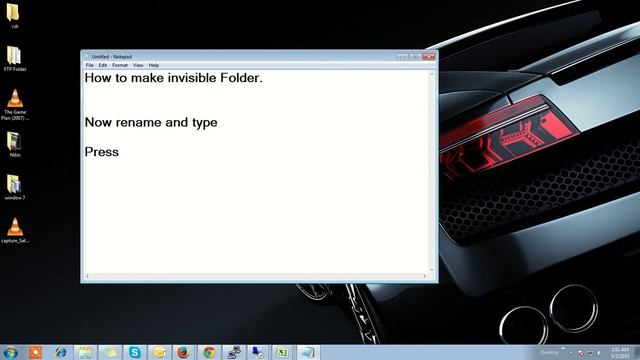Open the Format menu in Notepad
The height and width of the screenshot is (360, 640).
coord(120,65)
